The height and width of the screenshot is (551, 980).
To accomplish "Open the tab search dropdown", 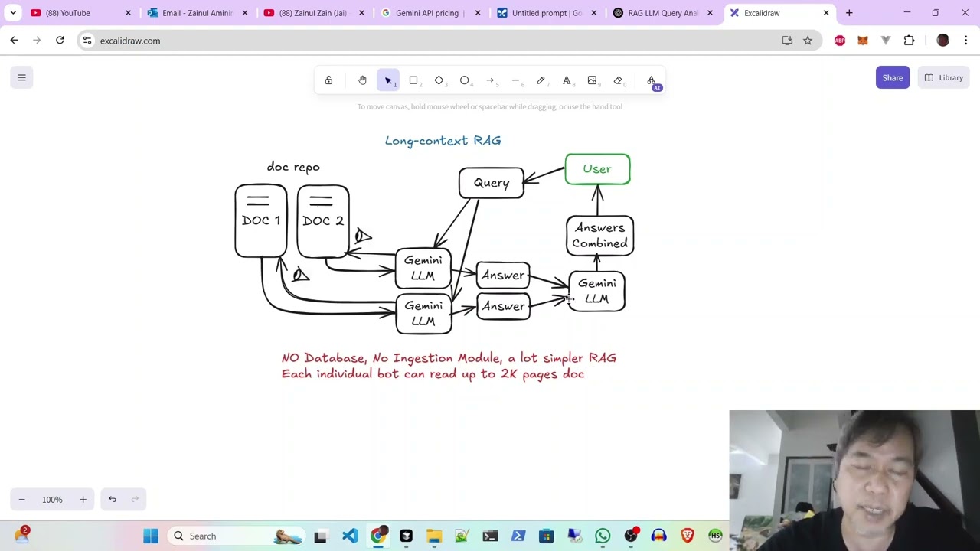I will pos(13,13).
